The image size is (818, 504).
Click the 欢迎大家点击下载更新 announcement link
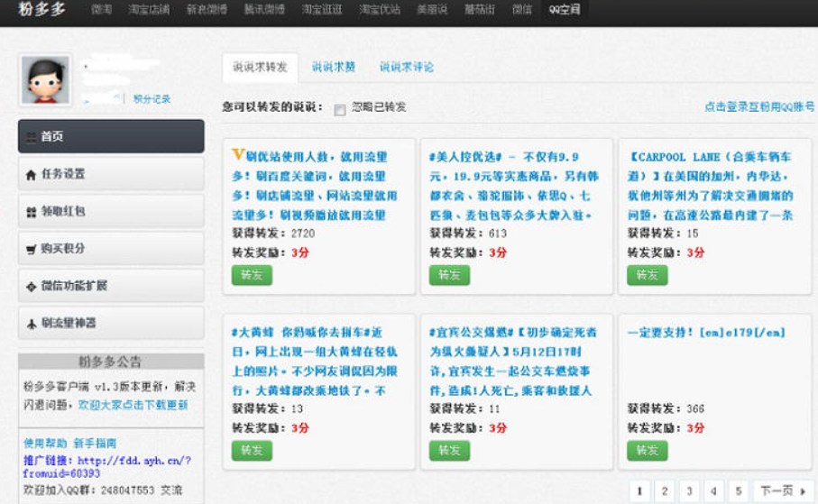tap(133, 406)
